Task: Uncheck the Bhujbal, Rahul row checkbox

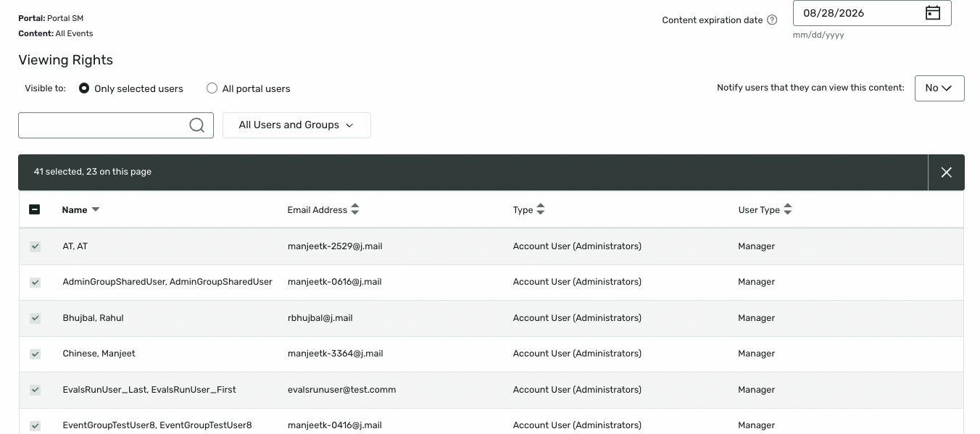Action: pyautogui.click(x=35, y=318)
